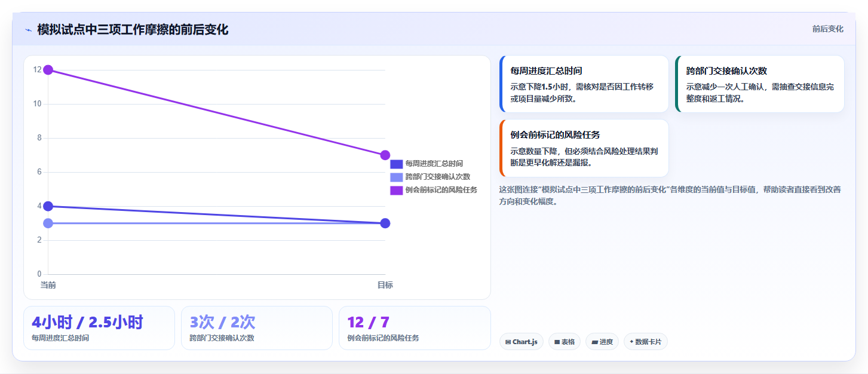Screen dimensions: 868x374
Task: Open the Chart.js tag chip
Action: coord(521,342)
